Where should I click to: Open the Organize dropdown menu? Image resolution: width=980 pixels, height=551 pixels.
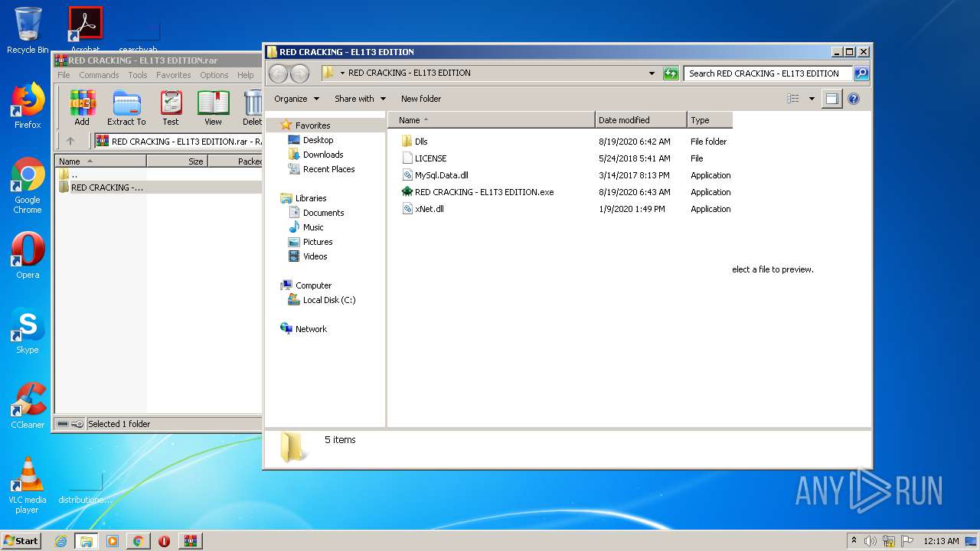[x=296, y=99]
